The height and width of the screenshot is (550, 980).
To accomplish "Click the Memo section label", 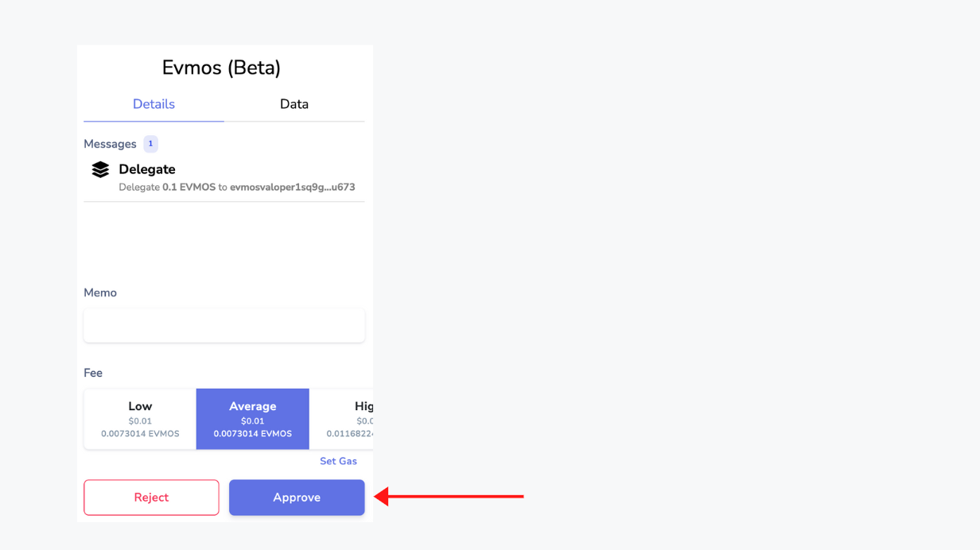I will click(x=100, y=292).
